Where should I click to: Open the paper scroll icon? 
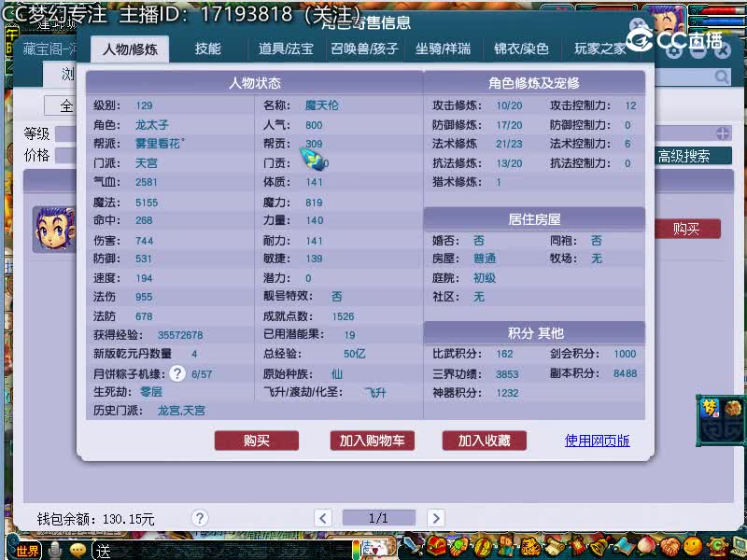click(x=554, y=546)
